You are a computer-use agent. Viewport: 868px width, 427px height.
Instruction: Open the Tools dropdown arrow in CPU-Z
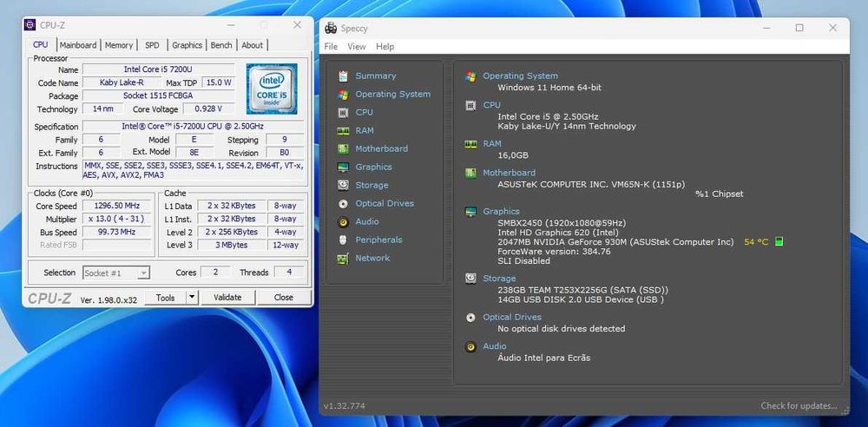[192, 298]
